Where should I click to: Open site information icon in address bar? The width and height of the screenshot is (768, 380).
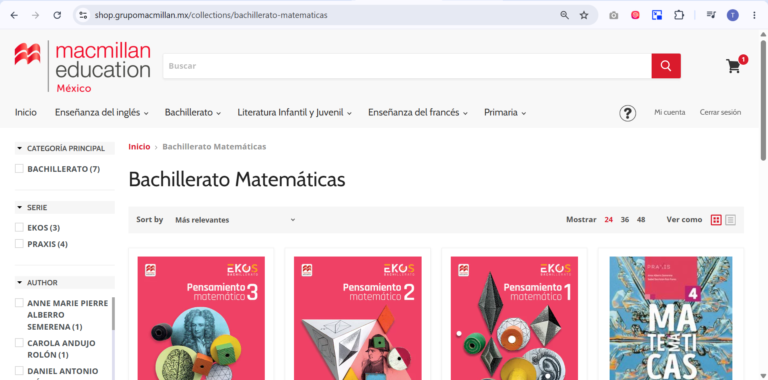pyautogui.click(x=83, y=15)
